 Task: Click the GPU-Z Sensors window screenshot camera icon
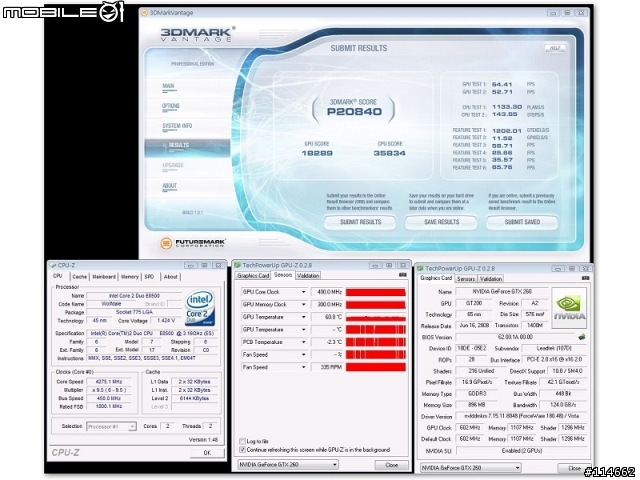[402, 275]
